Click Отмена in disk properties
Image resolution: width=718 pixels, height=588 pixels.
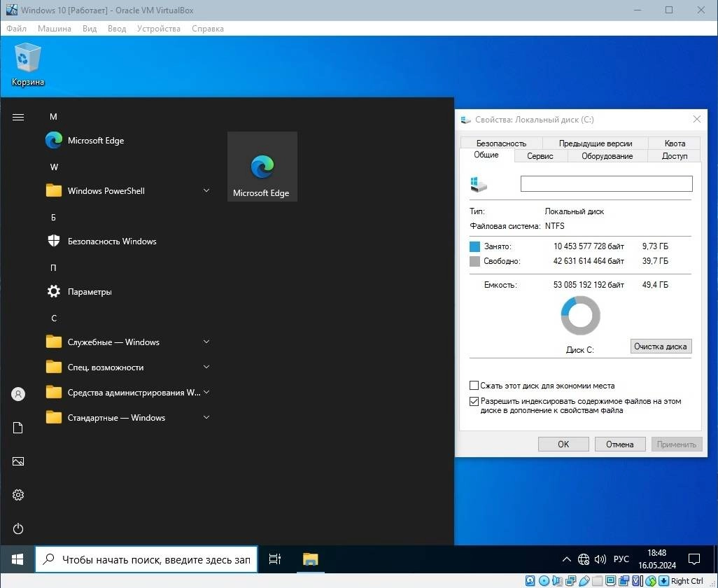point(619,444)
